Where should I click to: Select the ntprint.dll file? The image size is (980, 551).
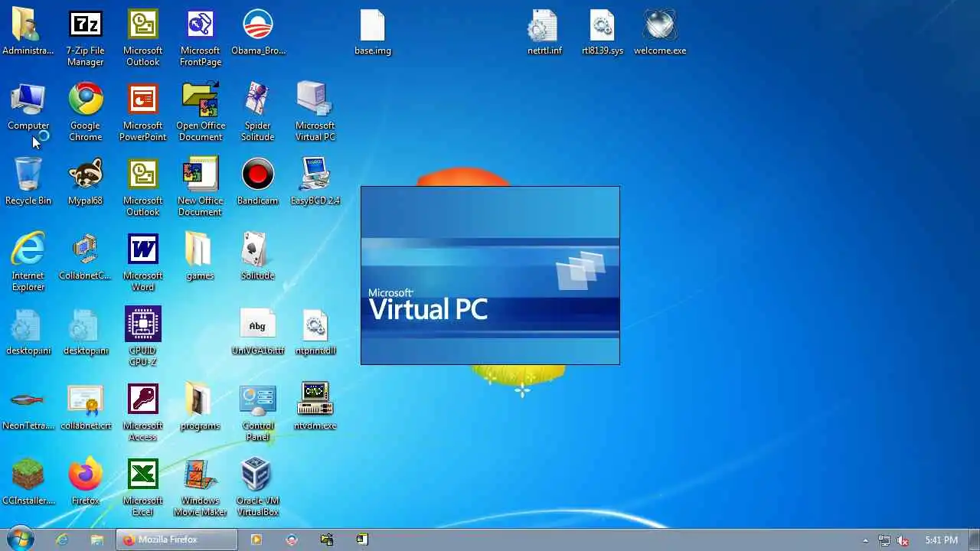(315, 332)
